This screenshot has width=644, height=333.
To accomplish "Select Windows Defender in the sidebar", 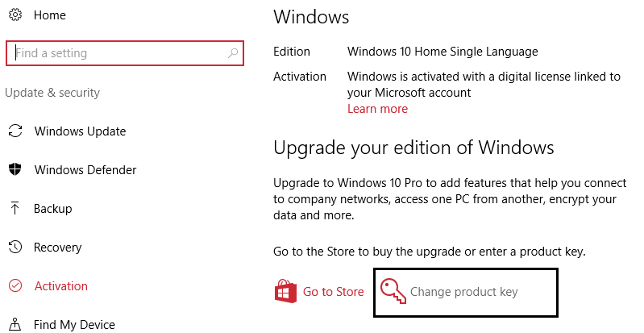I will click(x=85, y=170).
